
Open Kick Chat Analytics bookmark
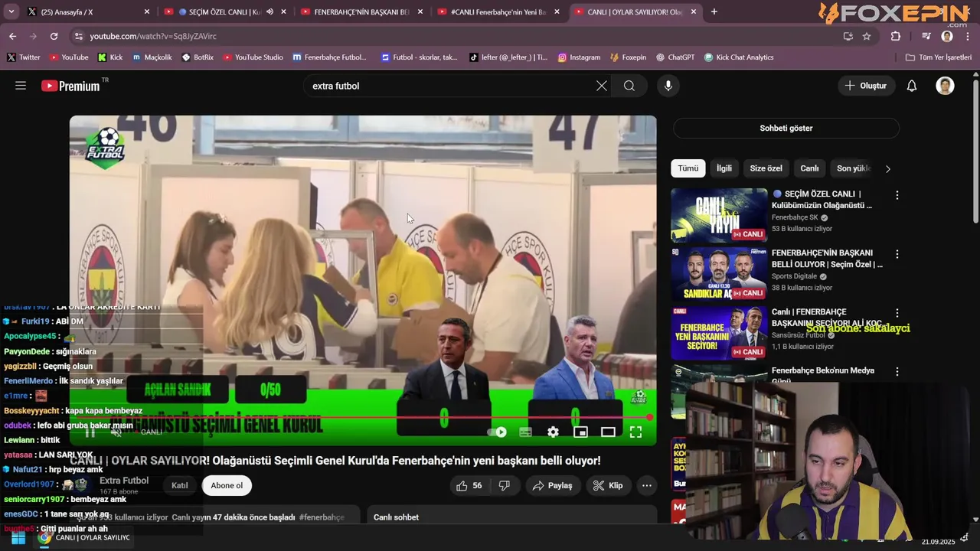point(739,57)
